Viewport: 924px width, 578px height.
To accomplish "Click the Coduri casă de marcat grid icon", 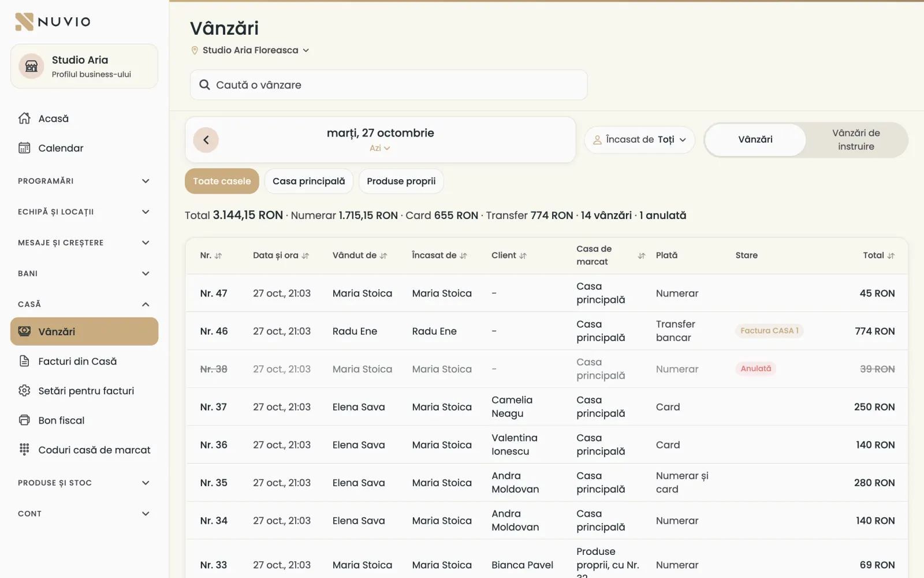I will coord(24,450).
